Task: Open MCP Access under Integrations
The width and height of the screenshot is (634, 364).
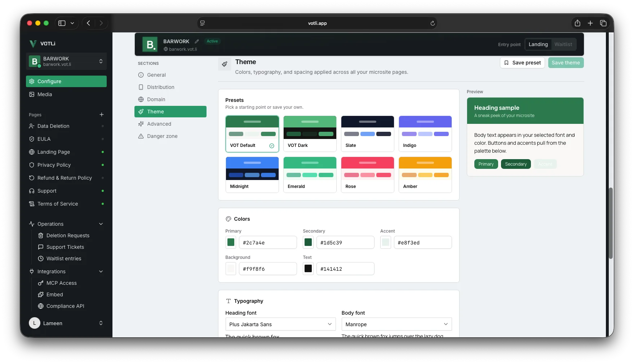Action: click(70, 283)
